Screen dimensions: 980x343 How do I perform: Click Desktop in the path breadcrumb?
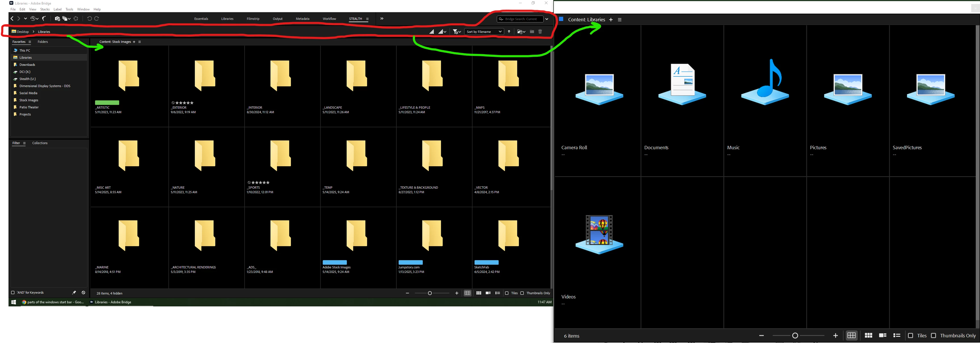click(22, 31)
